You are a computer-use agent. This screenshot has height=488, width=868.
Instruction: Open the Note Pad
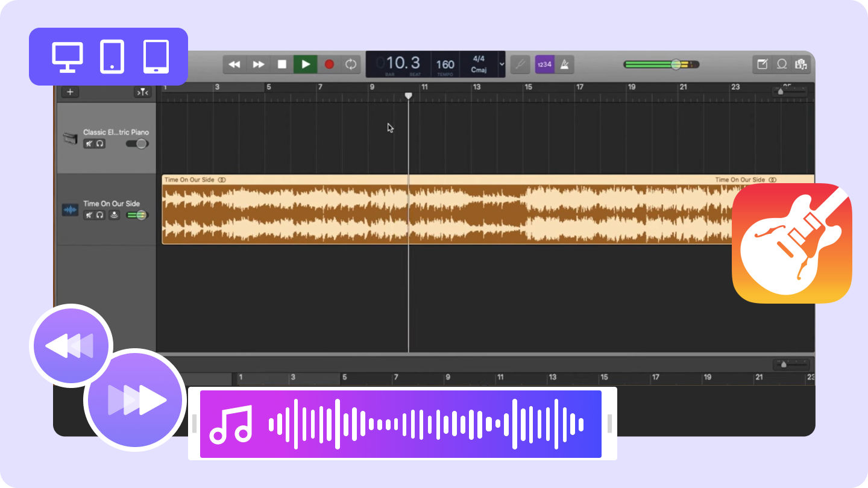(763, 64)
